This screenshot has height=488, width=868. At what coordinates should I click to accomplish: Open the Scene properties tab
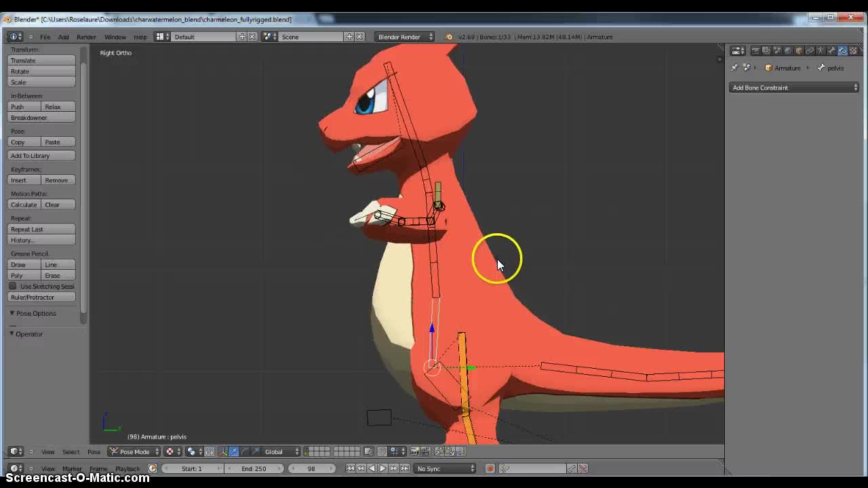777,50
